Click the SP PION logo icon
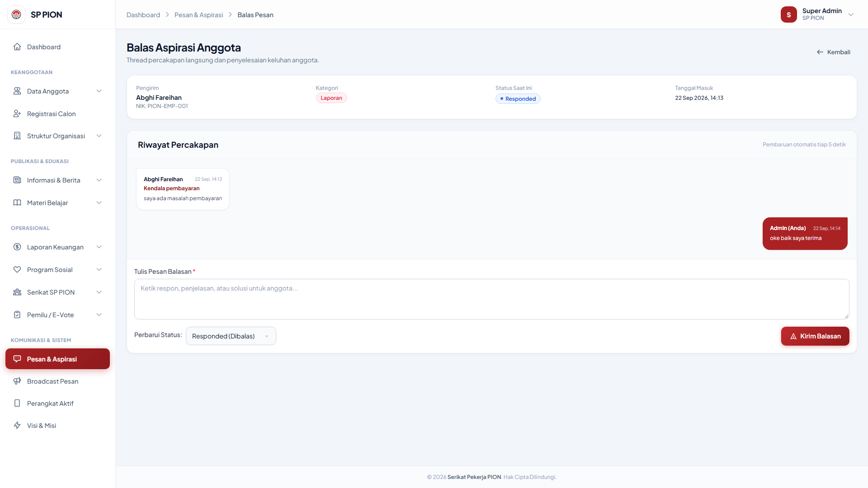The image size is (868, 488). [x=16, y=14]
